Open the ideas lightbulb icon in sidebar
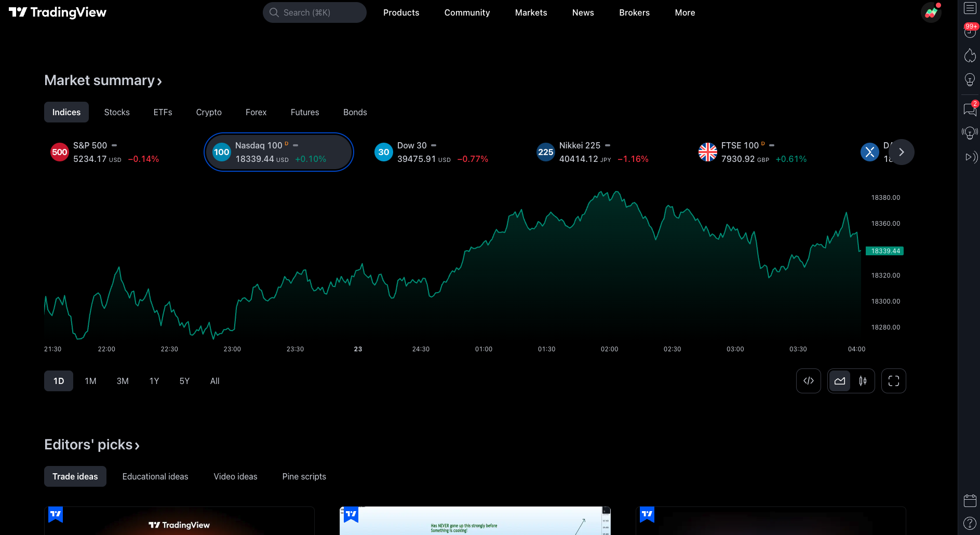Screen dimensions: 980x535 (x=970, y=80)
